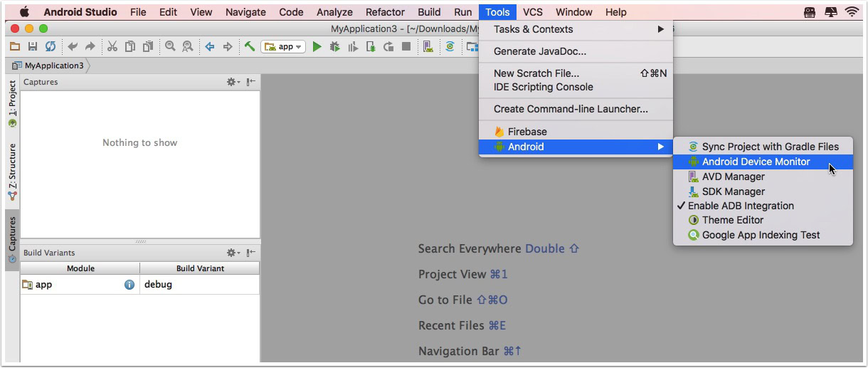868x368 pixels.
Task: Switch to the Z: Structure side tab
Action: (12, 172)
